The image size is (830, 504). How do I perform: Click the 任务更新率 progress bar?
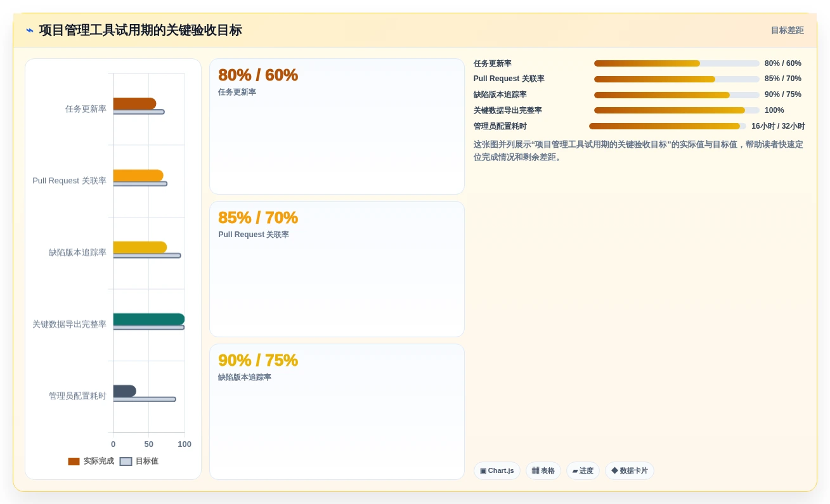(x=677, y=63)
